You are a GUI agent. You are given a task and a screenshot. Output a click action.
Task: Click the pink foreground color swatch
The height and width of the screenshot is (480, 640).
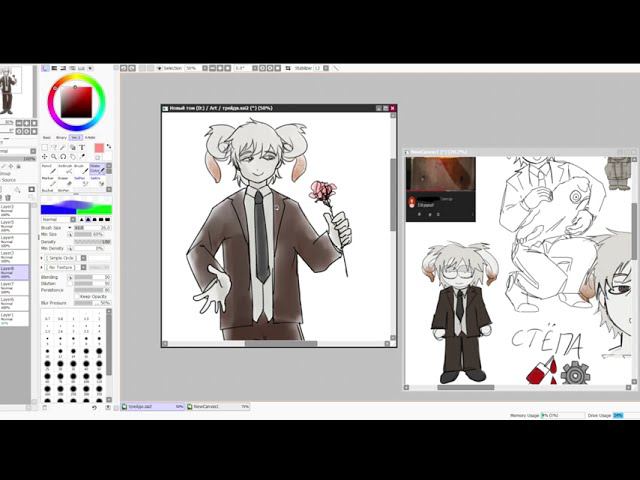99,148
